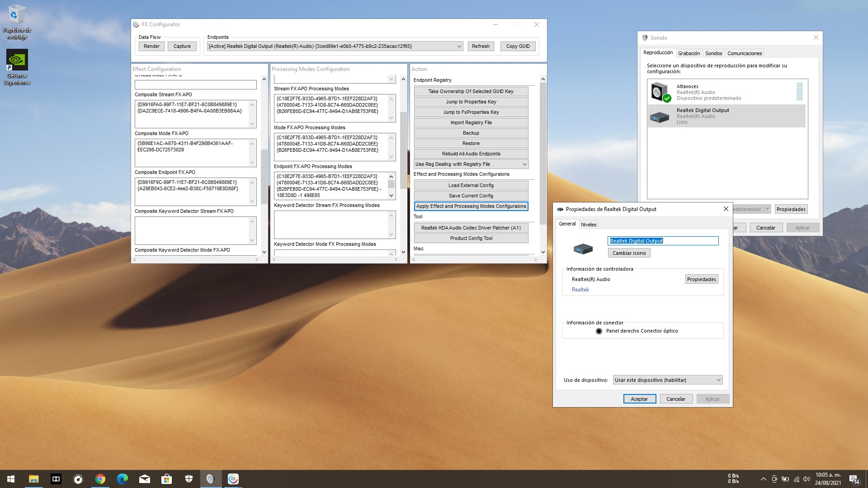This screenshot has height=488, width=868.
Task: Open Windows Security shield in the taskbar
Action: (x=189, y=479)
